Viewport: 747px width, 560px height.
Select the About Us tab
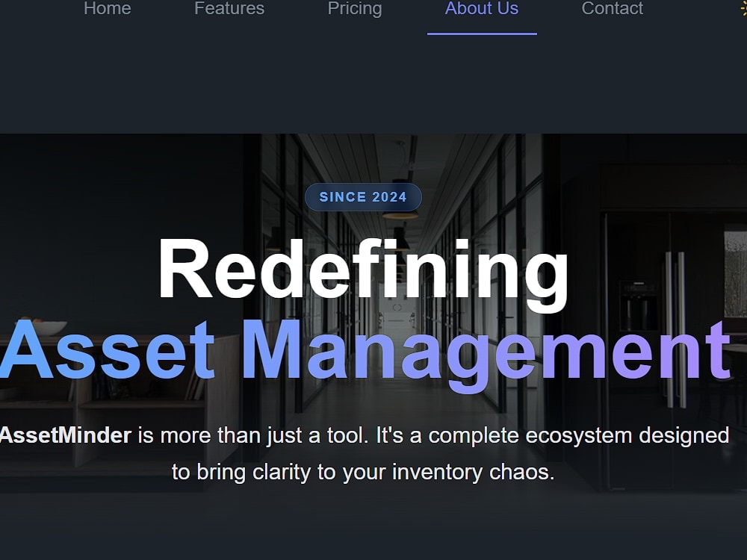(x=482, y=8)
